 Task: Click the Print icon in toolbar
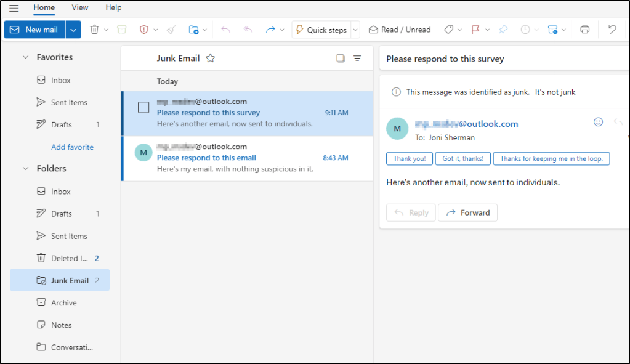click(x=584, y=30)
